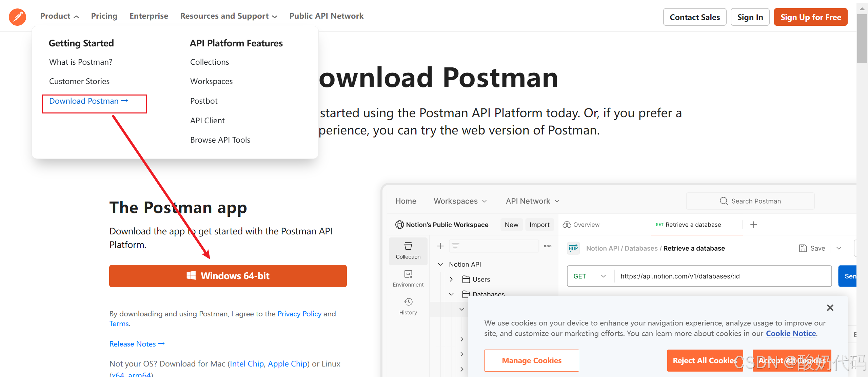This screenshot has height=377, width=868.
Task: Click the globe icon beside Notion's Public Workspace
Action: coord(399,225)
